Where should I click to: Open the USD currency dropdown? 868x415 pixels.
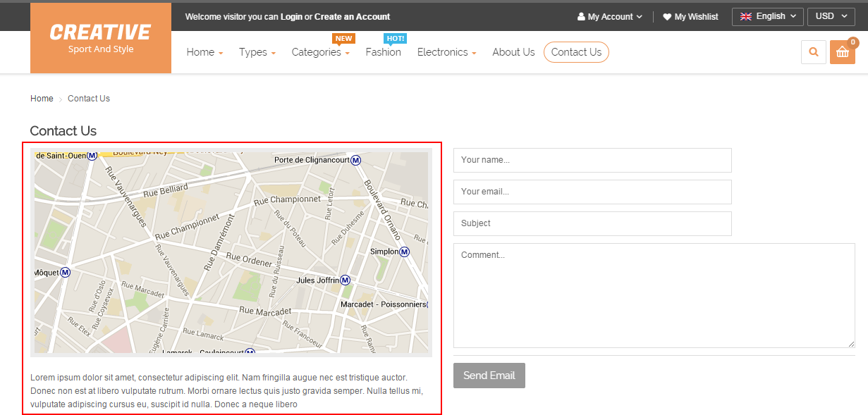click(831, 16)
